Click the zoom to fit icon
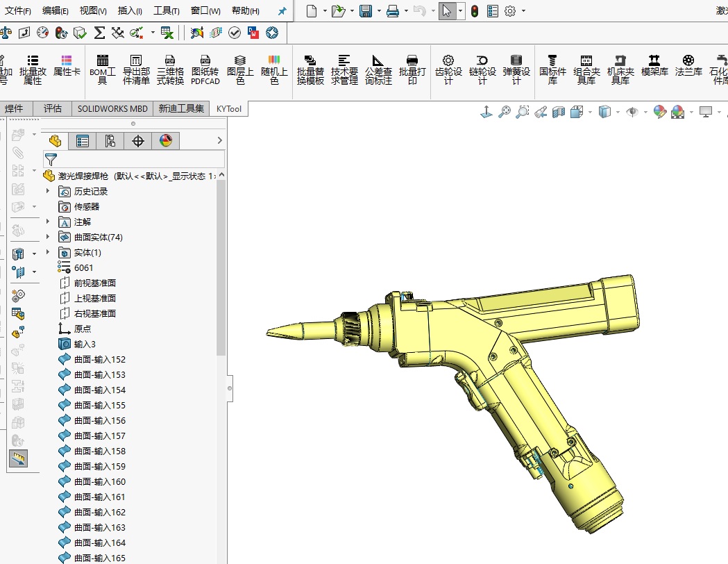 [x=505, y=112]
